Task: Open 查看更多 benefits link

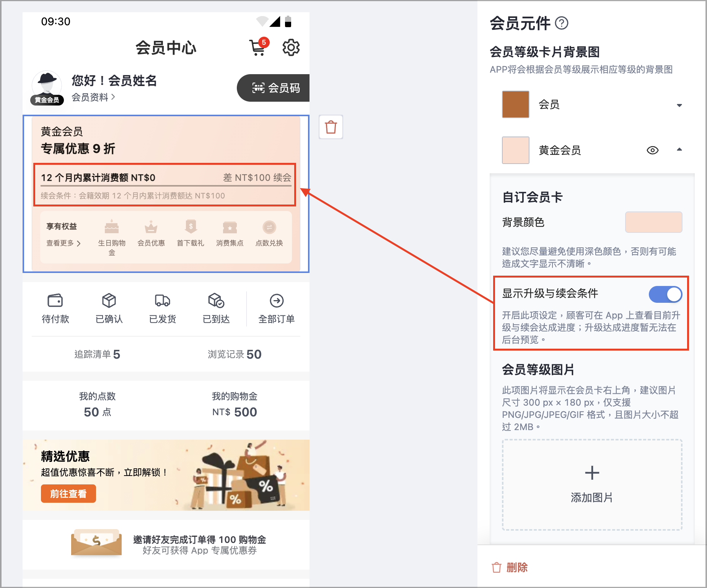Action: click(x=64, y=243)
